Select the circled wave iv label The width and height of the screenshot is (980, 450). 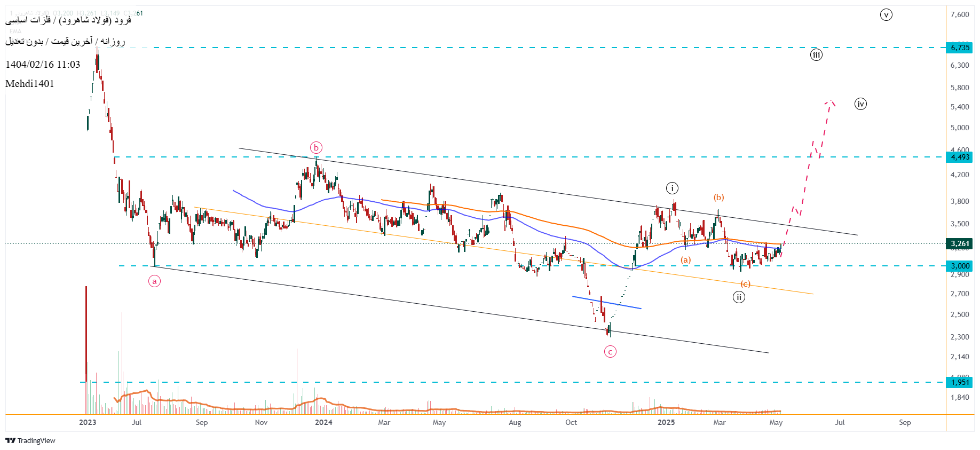coord(860,104)
